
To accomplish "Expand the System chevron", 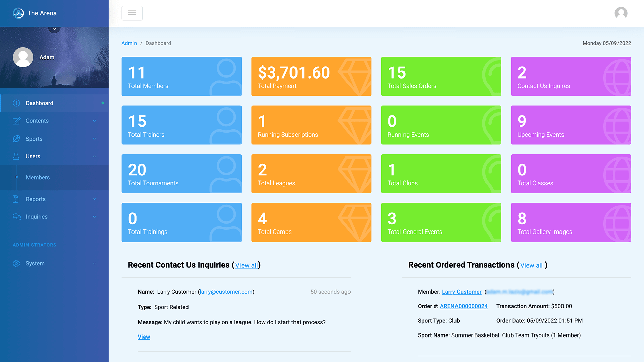I will pyautogui.click(x=94, y=263).
